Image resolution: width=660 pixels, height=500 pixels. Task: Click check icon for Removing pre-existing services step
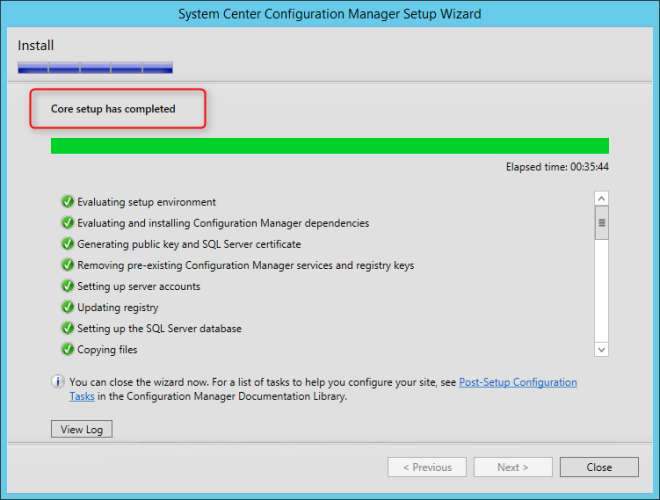click(x=67, y=265)
